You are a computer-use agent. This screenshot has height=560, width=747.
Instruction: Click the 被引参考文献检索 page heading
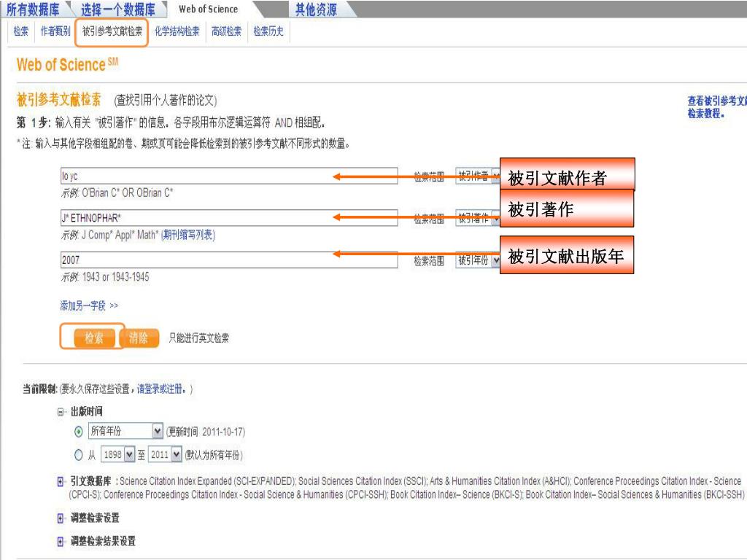(58, 99)
